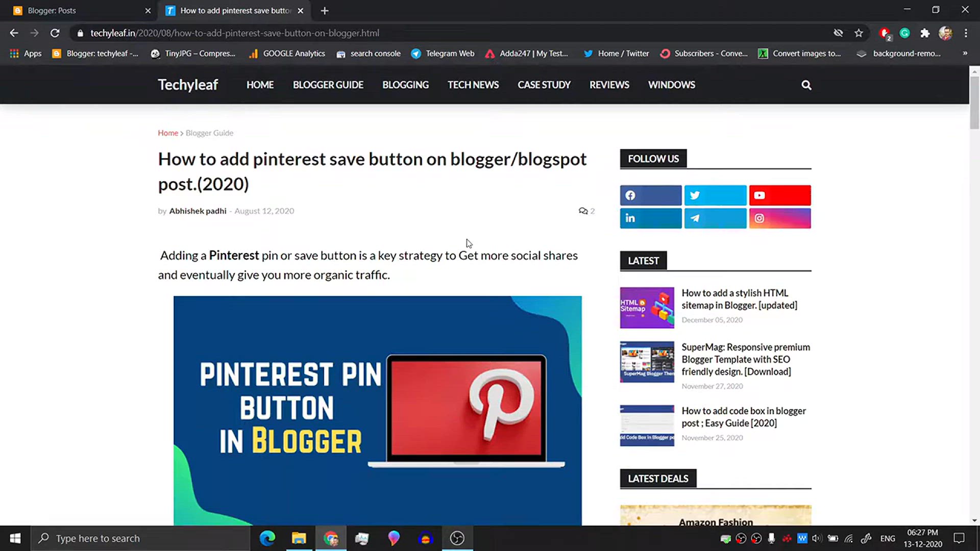
Task: Open REVIEWS menu item
Action: (x=609, y=85)
